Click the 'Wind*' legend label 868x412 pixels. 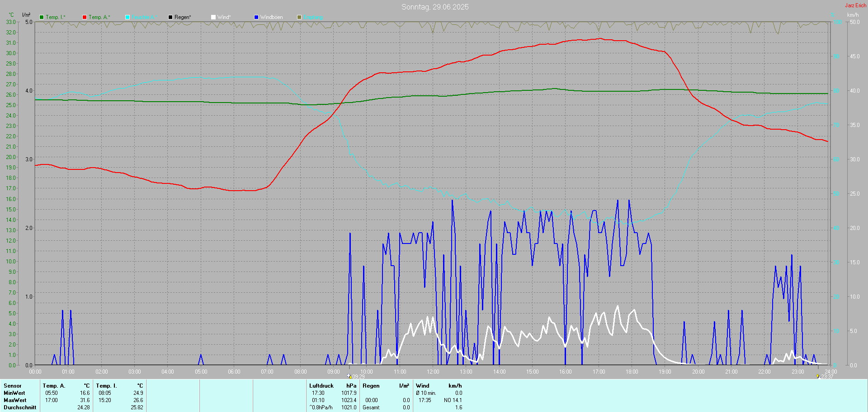224,17
